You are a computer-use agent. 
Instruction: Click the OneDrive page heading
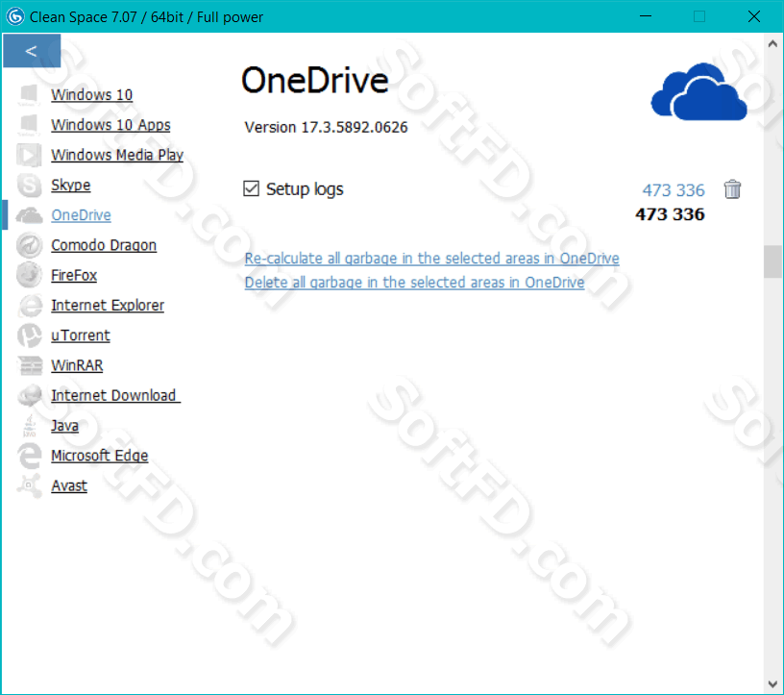[315, 80]
